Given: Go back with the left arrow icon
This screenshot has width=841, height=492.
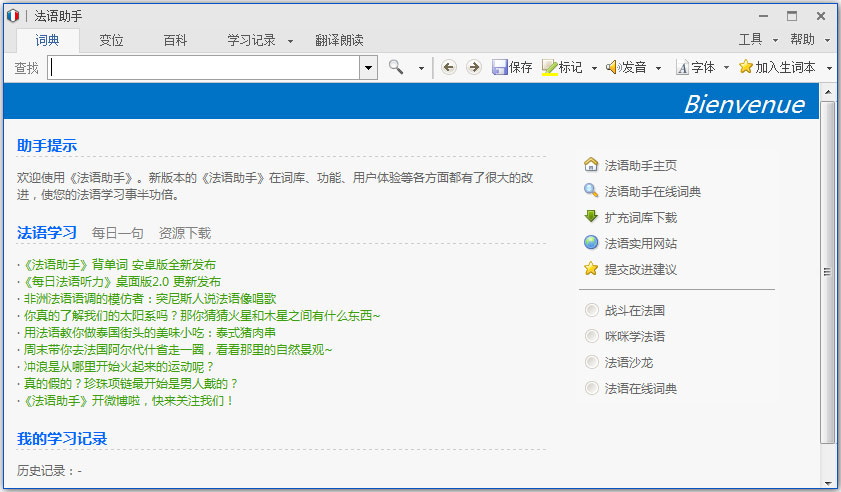Looking at the screenshot, I should pyautogui.click(x=449, y=67).
